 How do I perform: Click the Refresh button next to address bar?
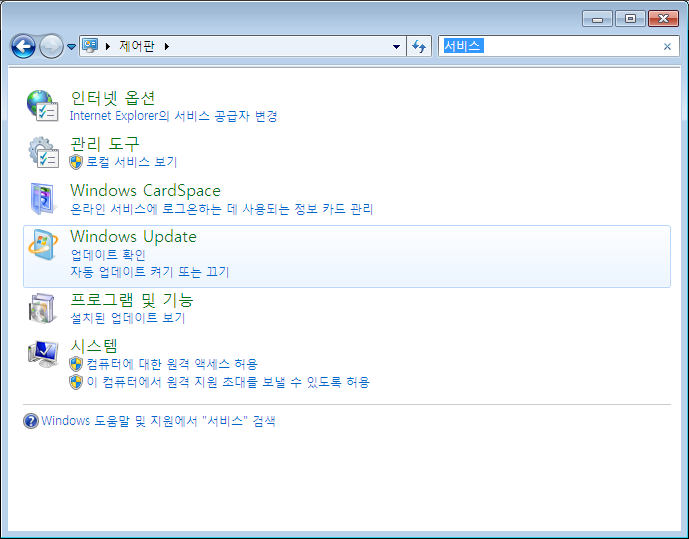coord(419,46)
